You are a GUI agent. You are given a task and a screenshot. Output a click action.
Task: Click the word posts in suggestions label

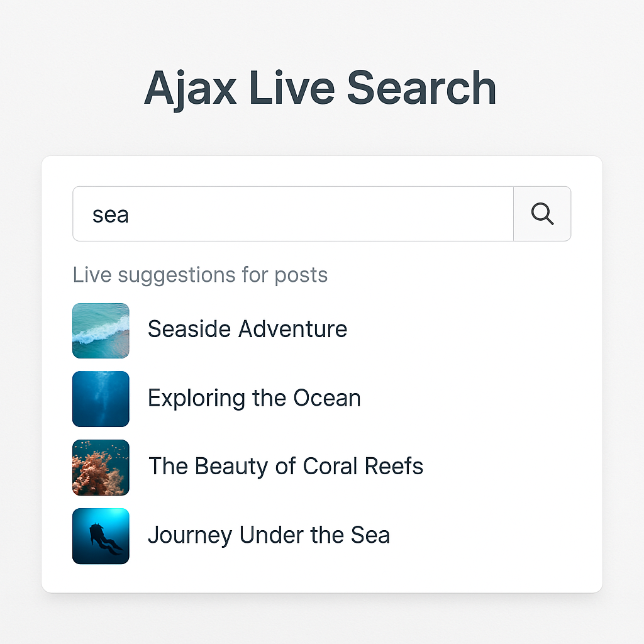[x=301, y=275]
